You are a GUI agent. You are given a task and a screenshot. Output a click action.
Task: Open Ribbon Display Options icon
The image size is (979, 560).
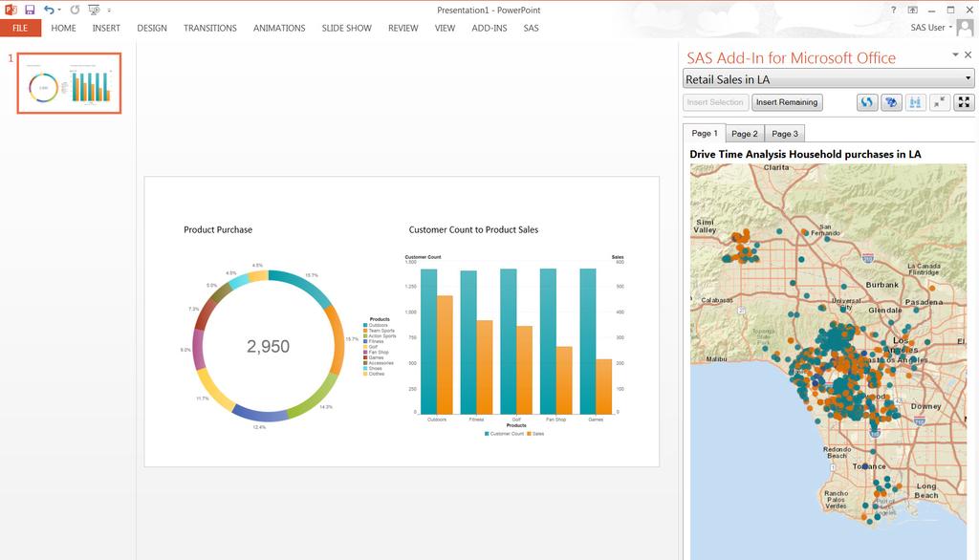coord(913,10)
